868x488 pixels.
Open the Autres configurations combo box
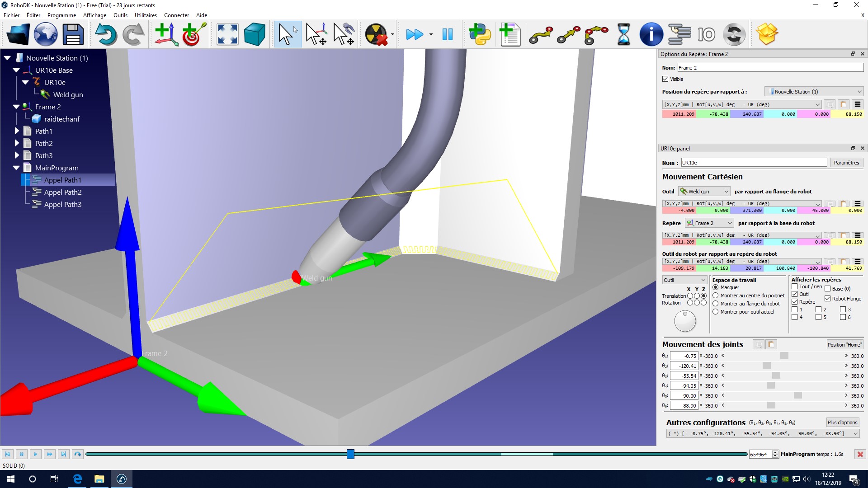[763, 434]
